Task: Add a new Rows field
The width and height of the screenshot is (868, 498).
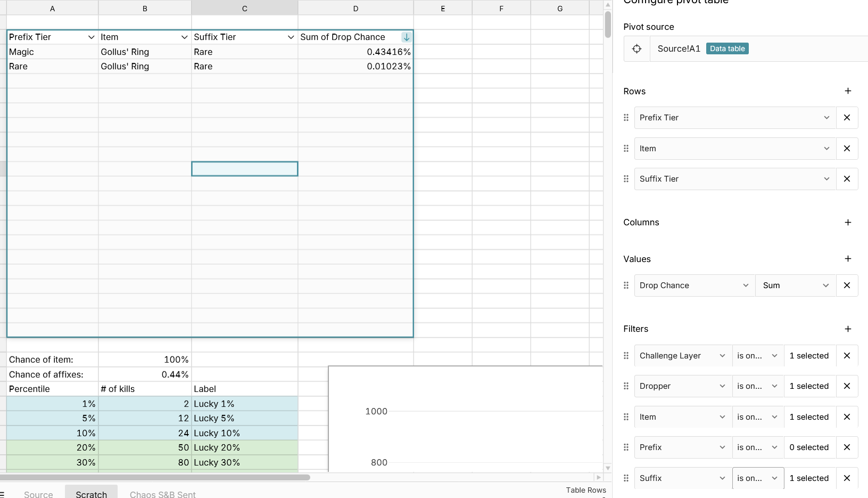Action: [x=848, y=91]
